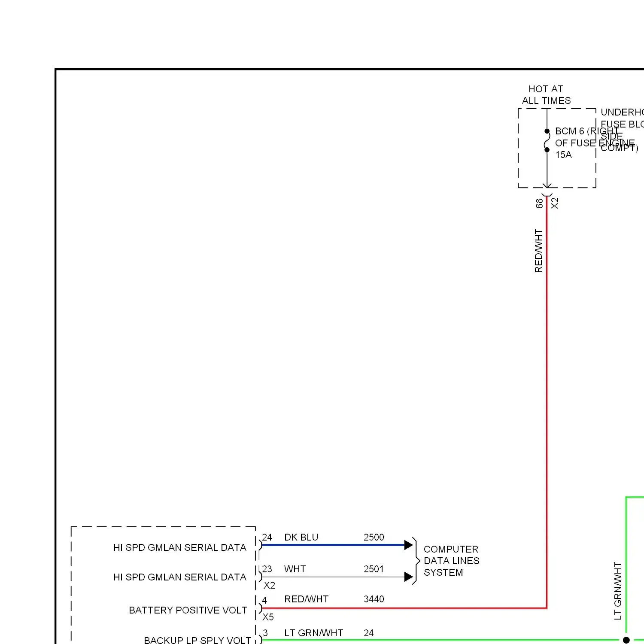
Task: Click the HOT AT ALL TIMES label
Action: (x=546, y=95)
